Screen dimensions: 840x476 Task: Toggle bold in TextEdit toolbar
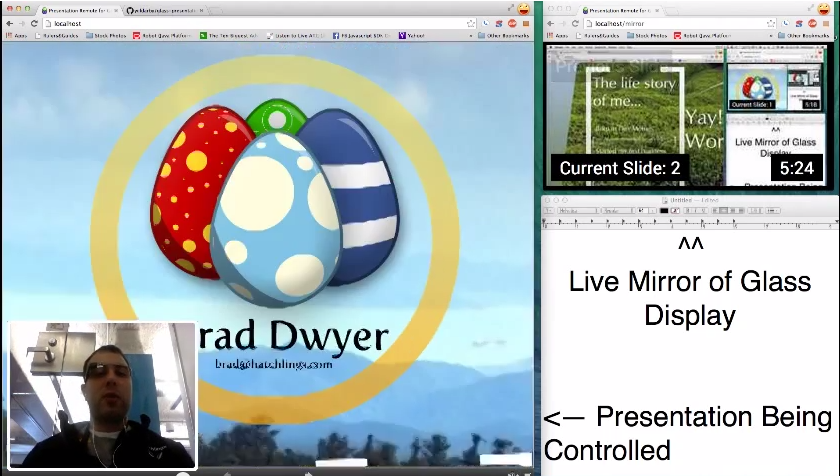click(687, 211)
